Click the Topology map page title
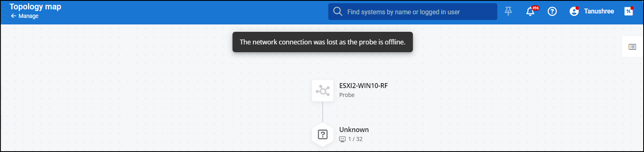This screenshot has height=152, width=644. point(35,7)
